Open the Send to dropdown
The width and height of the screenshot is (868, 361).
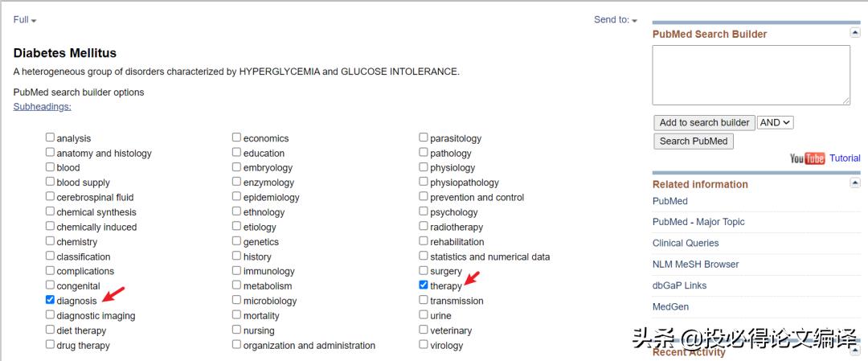click(x=616, y=20)
